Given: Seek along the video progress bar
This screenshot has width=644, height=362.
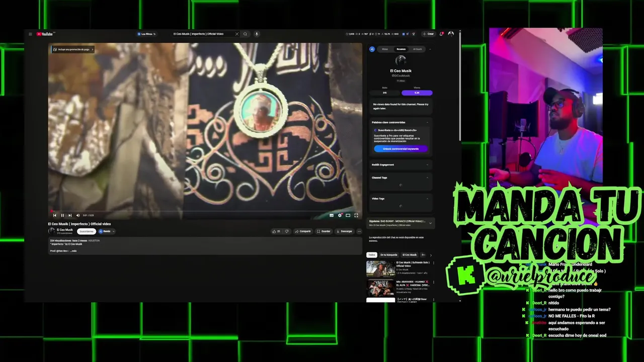Looking at the screenshot, I should (x=205, y=211).
